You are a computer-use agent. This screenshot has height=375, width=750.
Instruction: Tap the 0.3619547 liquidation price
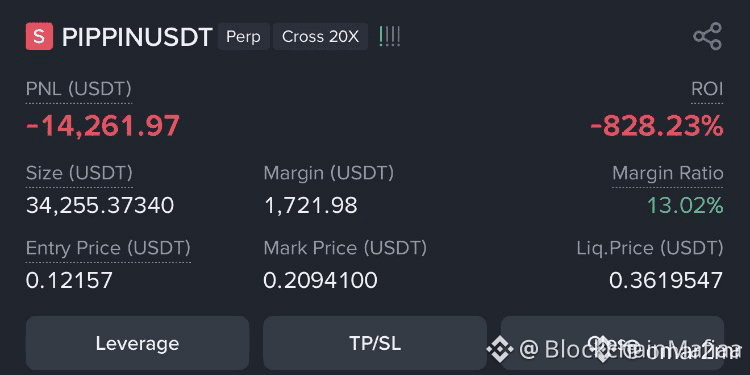pyautogui.click(x=666, y=280)
